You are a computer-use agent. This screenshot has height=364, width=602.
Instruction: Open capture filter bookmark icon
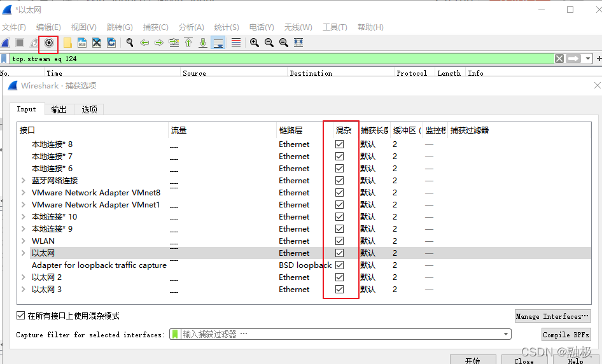175,335
